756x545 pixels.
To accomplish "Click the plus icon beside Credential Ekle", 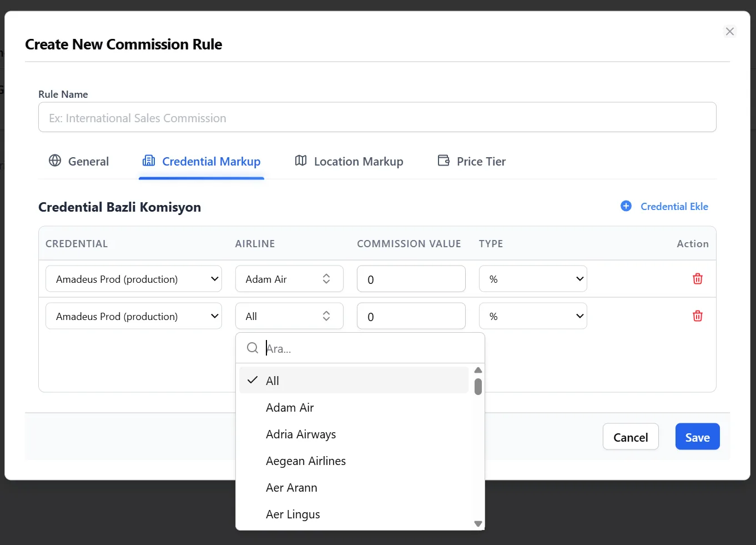I will click(626, 206).
